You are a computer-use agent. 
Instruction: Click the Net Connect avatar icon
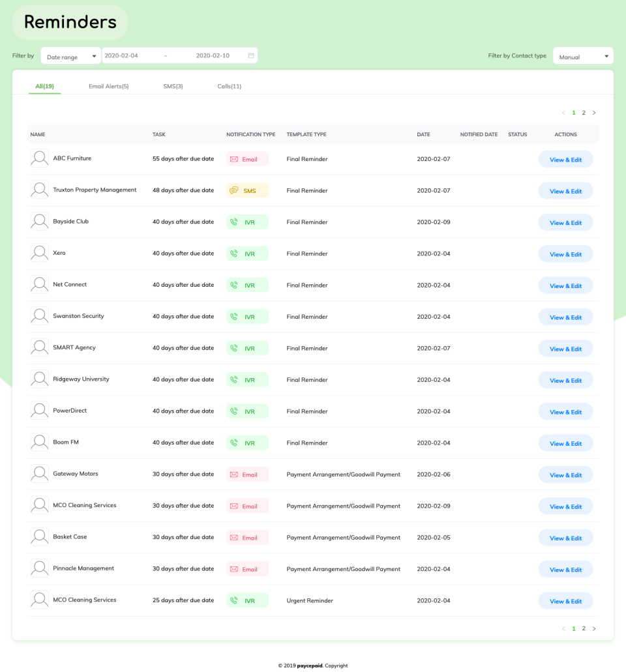[x=39, y=285]
